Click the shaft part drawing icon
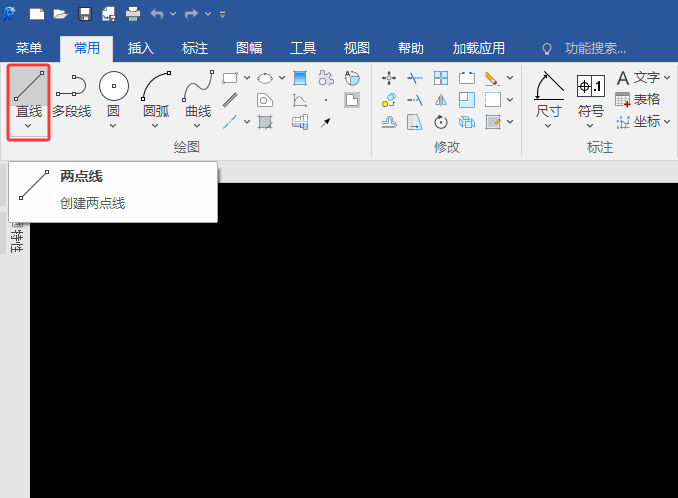678x498 pixels. click(300, 122)
